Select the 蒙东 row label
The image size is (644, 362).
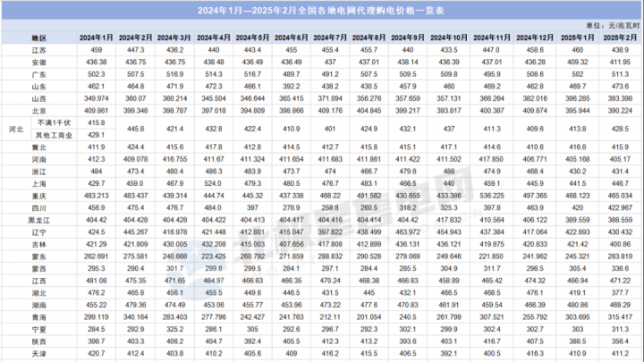click(x=38, y=254)
